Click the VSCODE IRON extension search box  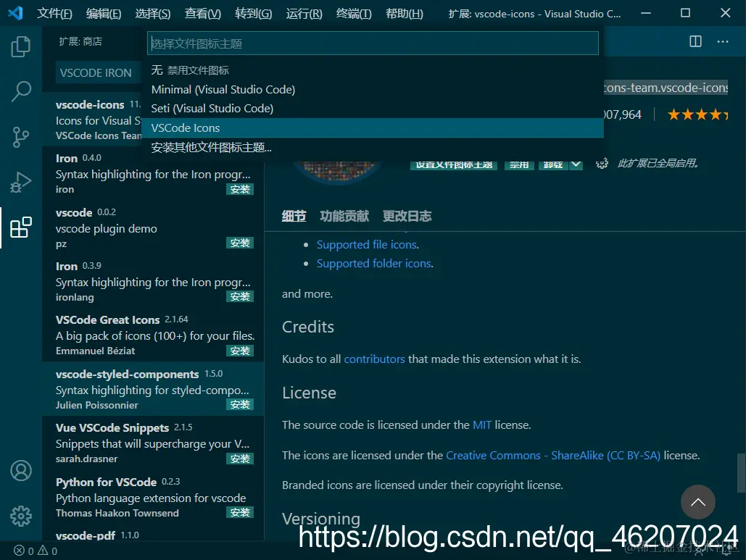click(99, 72)
